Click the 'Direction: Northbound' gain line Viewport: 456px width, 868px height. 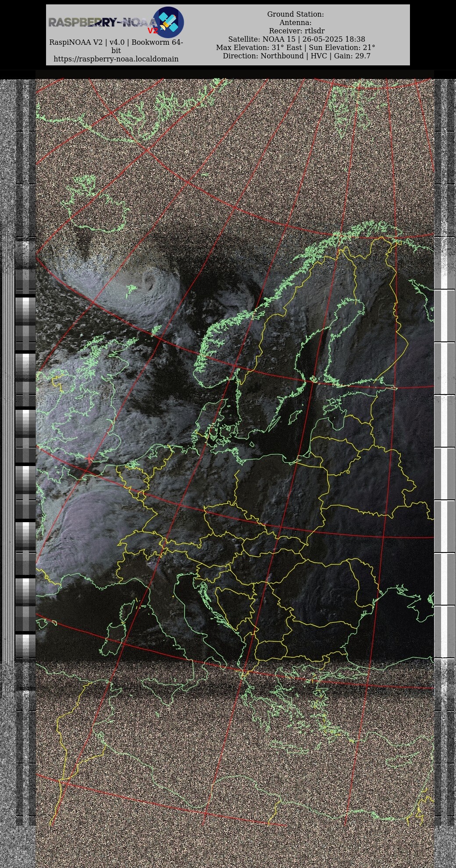point(296,56)
